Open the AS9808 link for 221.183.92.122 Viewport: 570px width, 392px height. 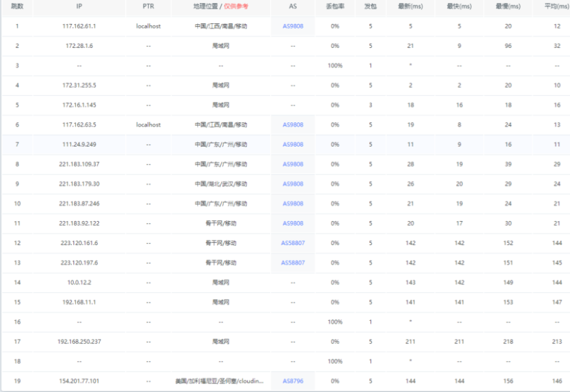click(x=293, y=223)
